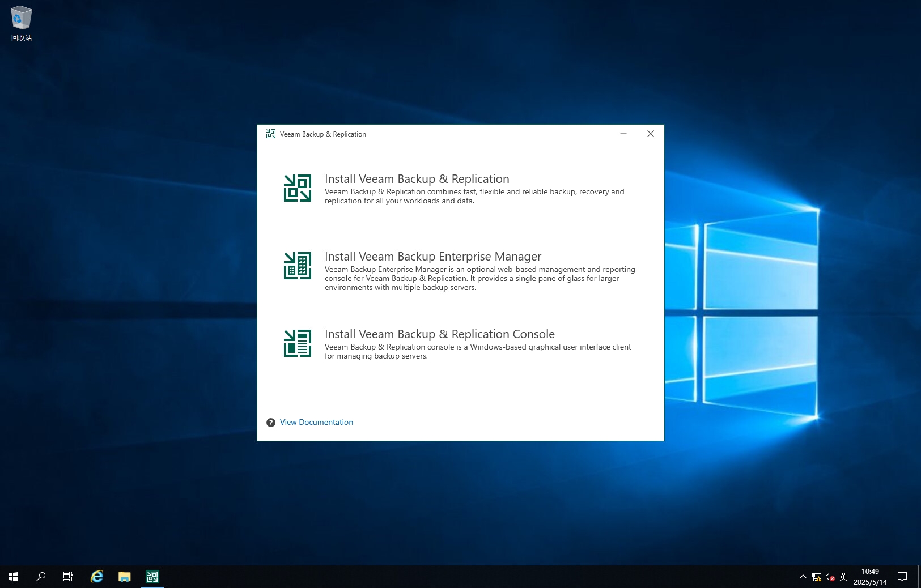
Task: Choose Install Veeam Backup & Replication Console
Action: (439, 334)
